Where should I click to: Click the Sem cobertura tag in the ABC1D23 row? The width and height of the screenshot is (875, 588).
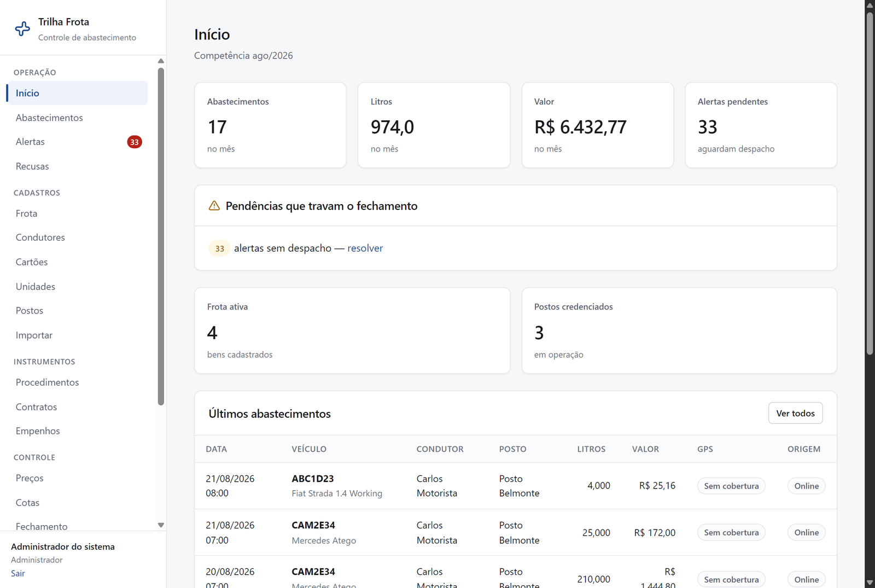click(x=731, y=486)
